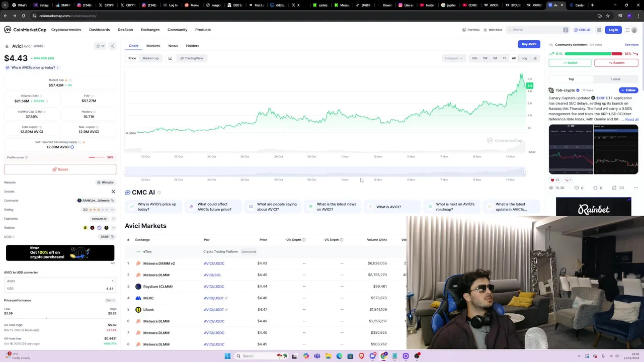Open a new browser tab

(592, 5)
